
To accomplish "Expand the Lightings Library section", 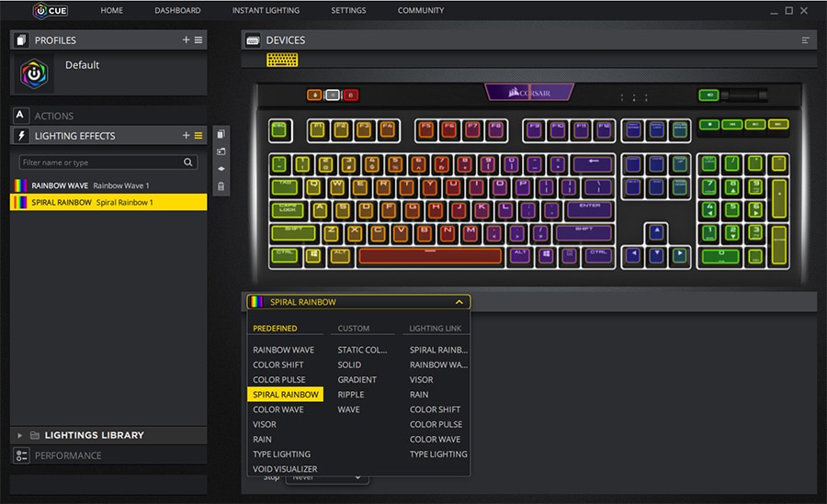I will click(20, 435).
